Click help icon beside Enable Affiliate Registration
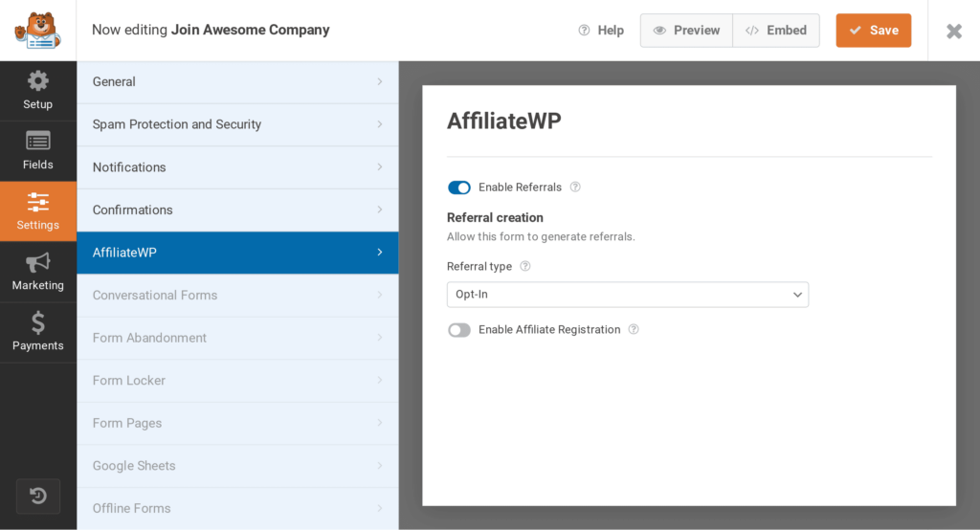980x530 pixels. [x=634, y=329]
